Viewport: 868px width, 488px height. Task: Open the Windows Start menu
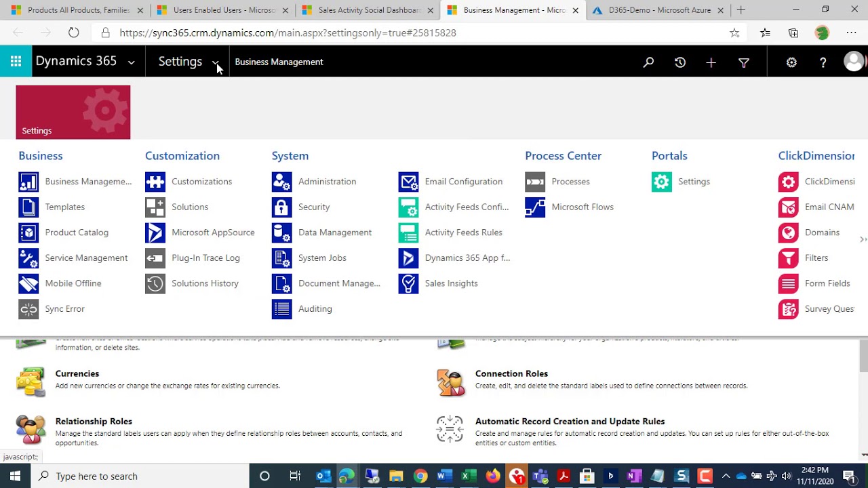point(15,476)
